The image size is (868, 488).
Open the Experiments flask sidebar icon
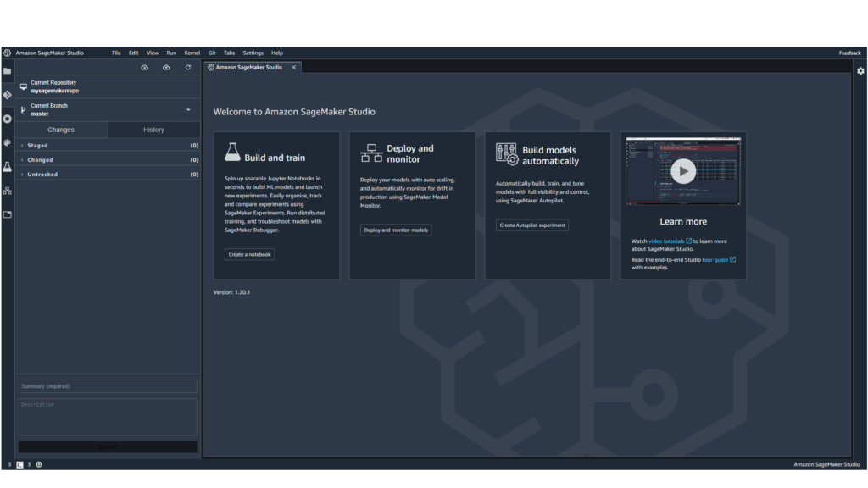point(7,167)
